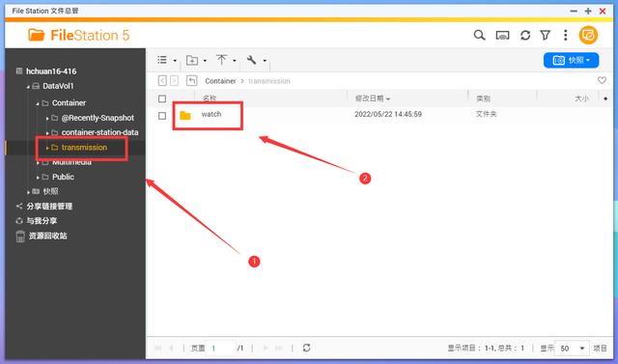Open the smart filter funnel icon
The height and width of the screenshot is (364, 618).
pyautogui.click(x=545, y=36)
